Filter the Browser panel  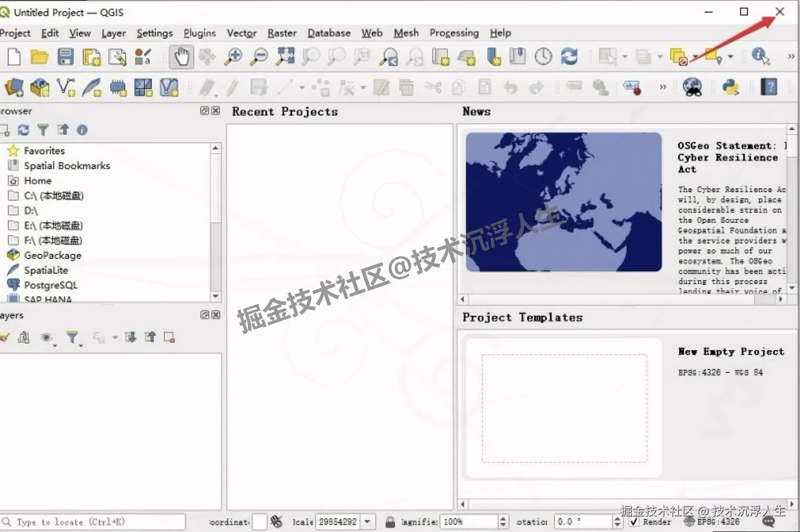click(43, 130)
